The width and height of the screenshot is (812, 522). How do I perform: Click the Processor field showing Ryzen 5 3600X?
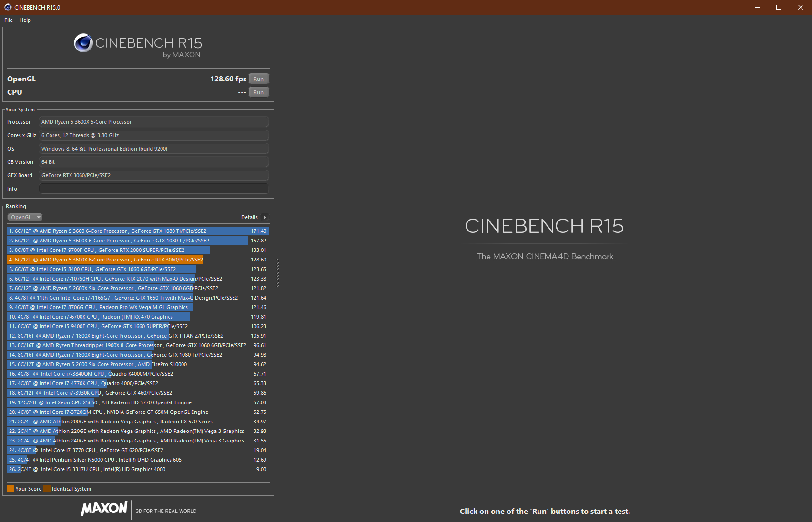tap(154, 122)
